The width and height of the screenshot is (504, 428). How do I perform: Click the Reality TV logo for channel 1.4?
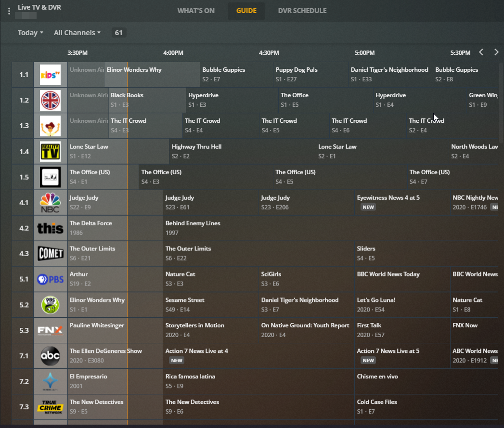51,152
